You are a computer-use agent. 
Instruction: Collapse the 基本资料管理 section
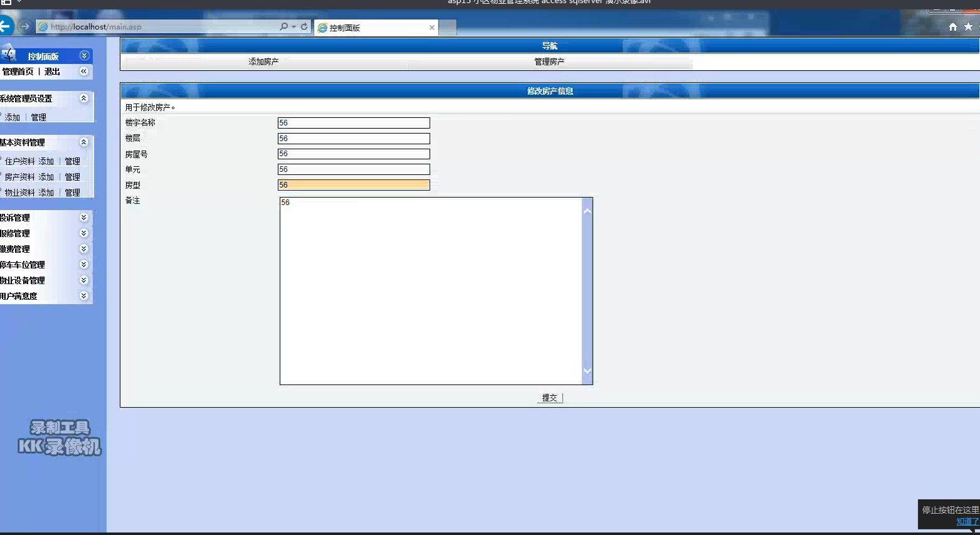pyautogui.click(x=84, y=142)
